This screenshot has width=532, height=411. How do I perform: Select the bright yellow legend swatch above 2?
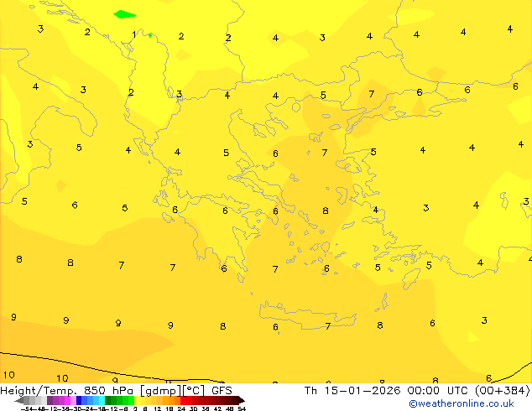[x=137, y=400]
